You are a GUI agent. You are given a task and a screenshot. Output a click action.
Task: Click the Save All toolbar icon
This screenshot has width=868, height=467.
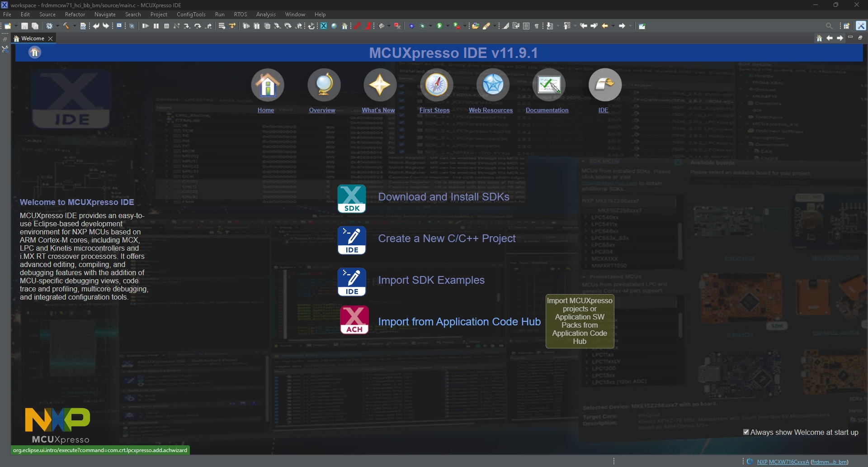pos(35,26)
